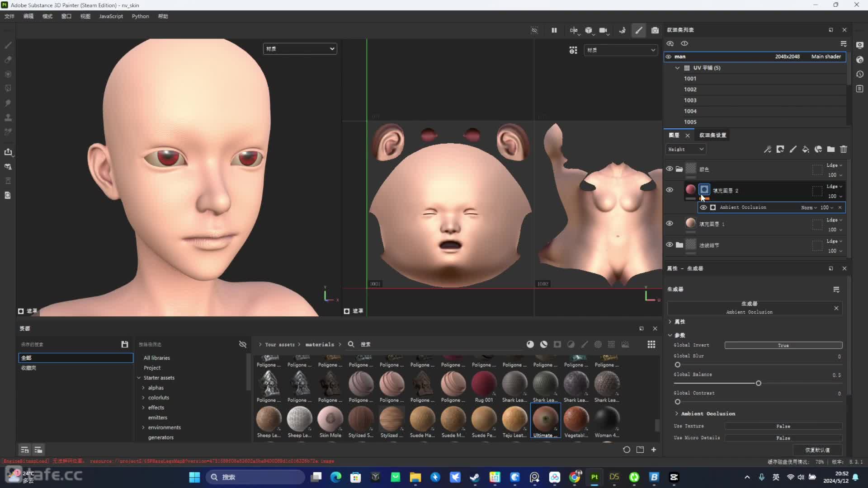Select the Paint brush tool in left toolbar
Image resolution: width=868 pixels, height=488 pixels.
tap(8, 45)
